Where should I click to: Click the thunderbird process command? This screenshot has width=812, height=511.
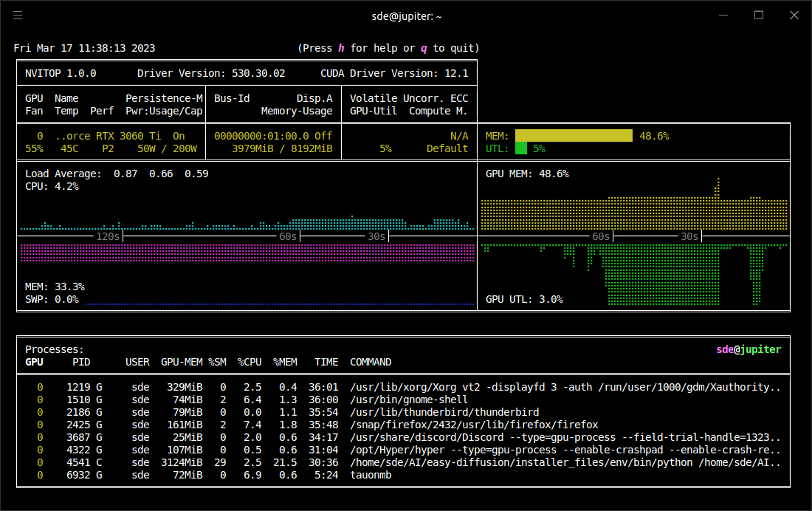coord(444,412)
